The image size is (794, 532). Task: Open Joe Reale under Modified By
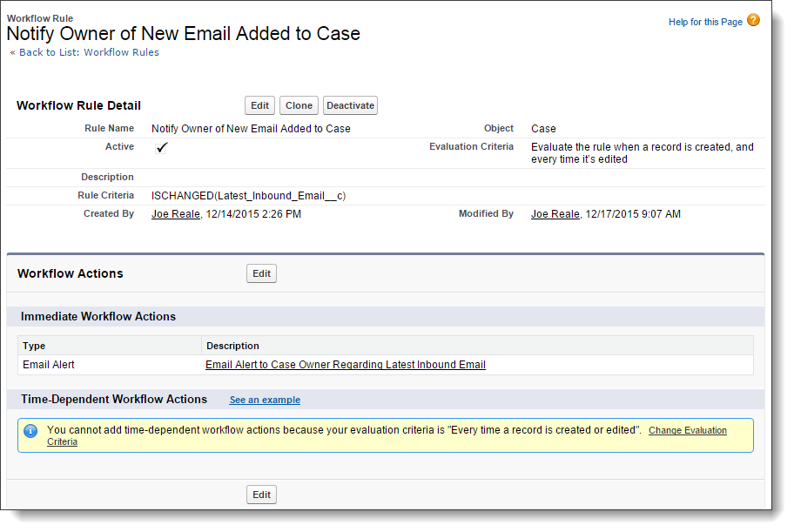pos(555,214)
